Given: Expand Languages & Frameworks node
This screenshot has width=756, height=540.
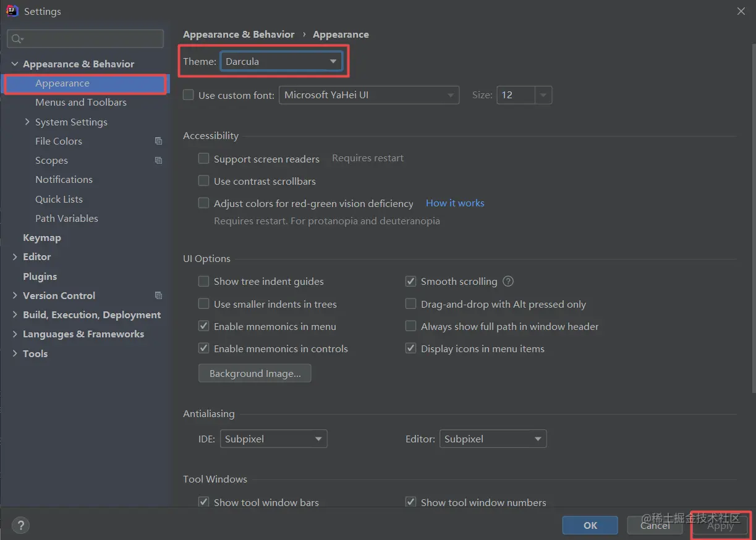Looking at the screenshot, I should point(15,334).
